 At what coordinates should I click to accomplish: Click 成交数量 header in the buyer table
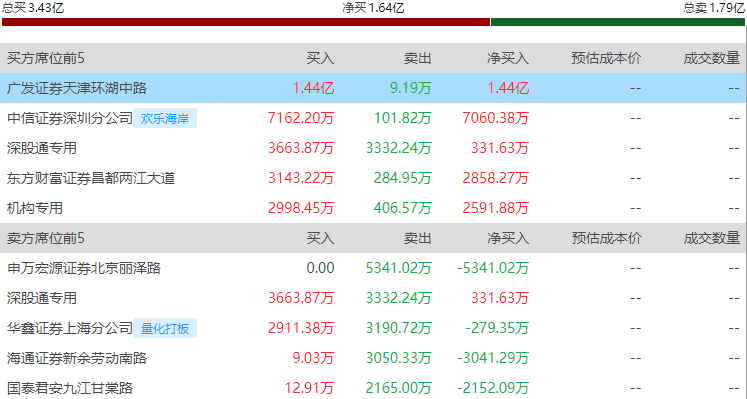[x=712, y=58]
